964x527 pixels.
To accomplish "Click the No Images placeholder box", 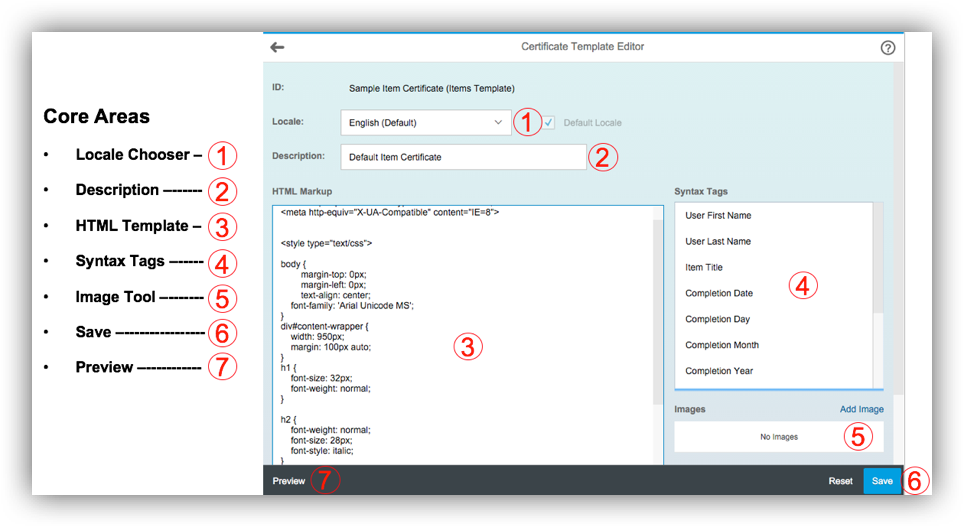I will (x=778, y=437).
